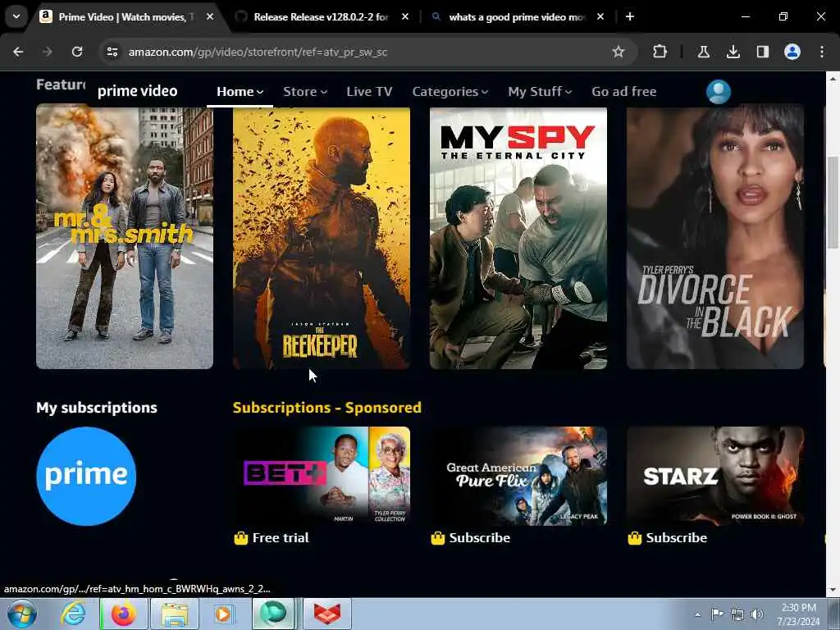Screen dimensions: 840x630
Task: View site information icon in address bar
Action: 112,52
